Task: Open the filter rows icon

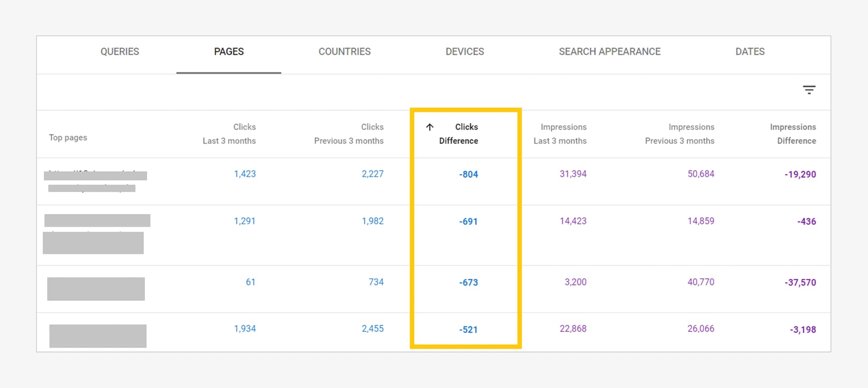Action: pos(809,90)
